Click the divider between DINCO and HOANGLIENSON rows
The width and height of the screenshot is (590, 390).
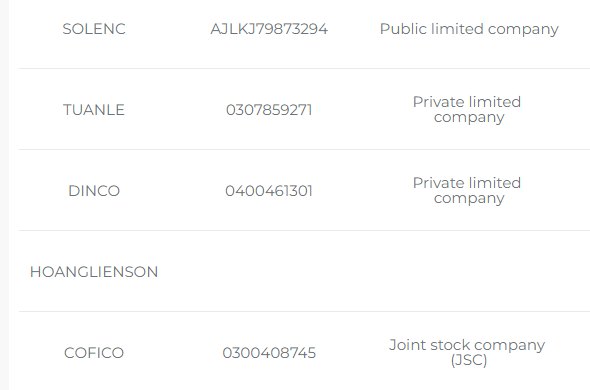304,230
